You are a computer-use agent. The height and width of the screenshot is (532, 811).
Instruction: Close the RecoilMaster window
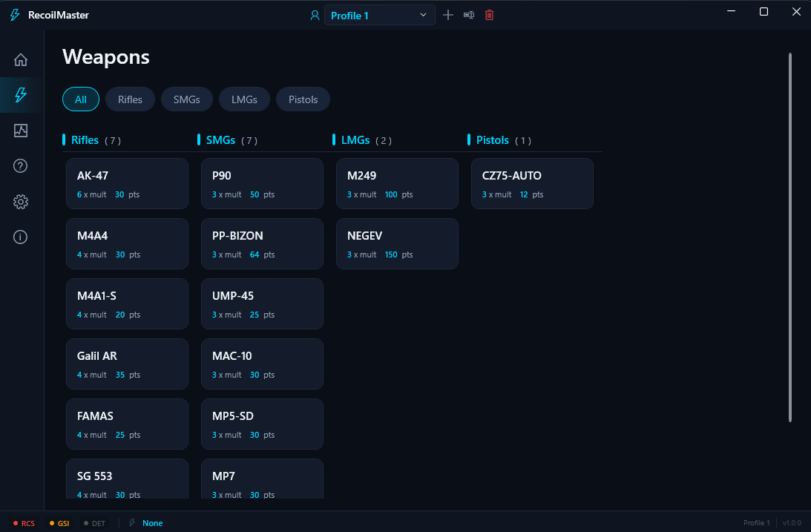click(796, 11)
